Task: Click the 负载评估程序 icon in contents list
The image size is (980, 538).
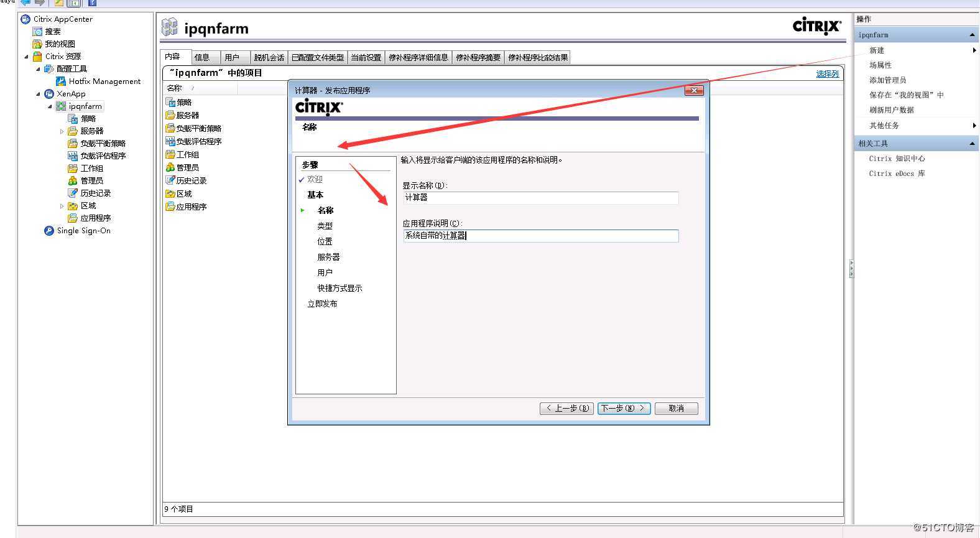Action: tap(170, 141)
